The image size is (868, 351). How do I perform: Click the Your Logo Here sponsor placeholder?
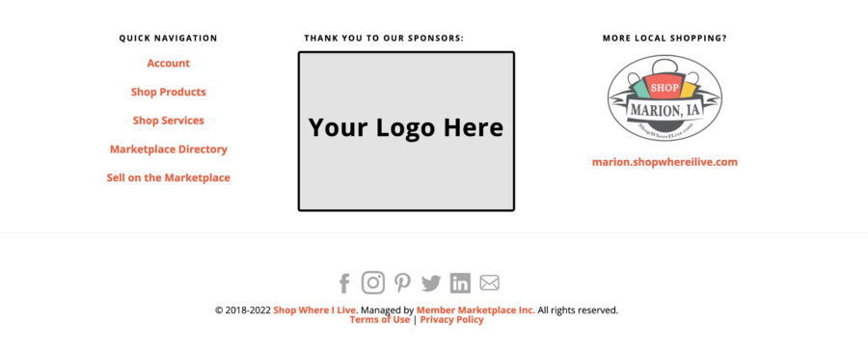[406, 131]
